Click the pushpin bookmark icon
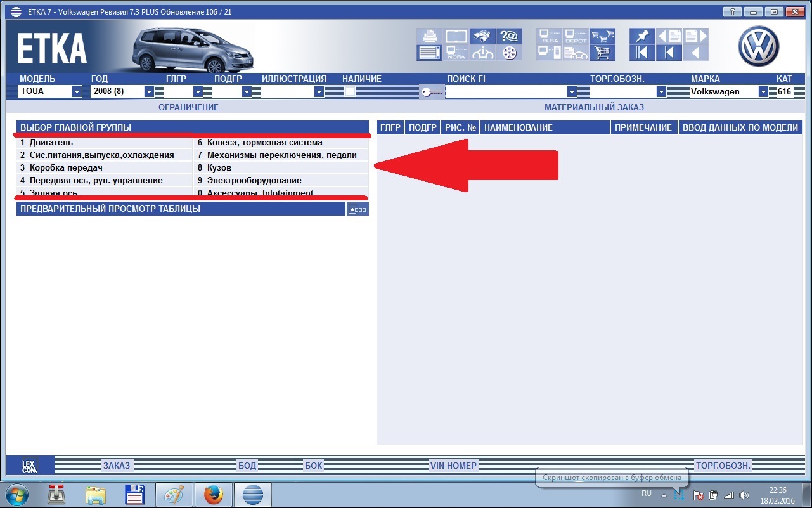 642,36
